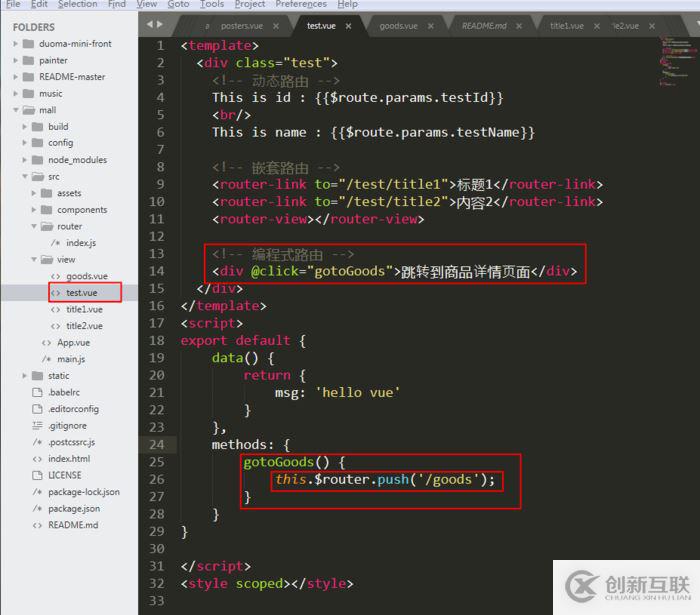Open the Selection menu
This screenshot has width=700, height=615.
point(78,4)
